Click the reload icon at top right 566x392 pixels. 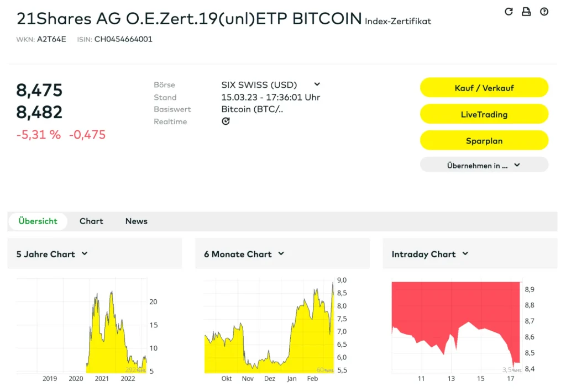(x=509, y=12)
